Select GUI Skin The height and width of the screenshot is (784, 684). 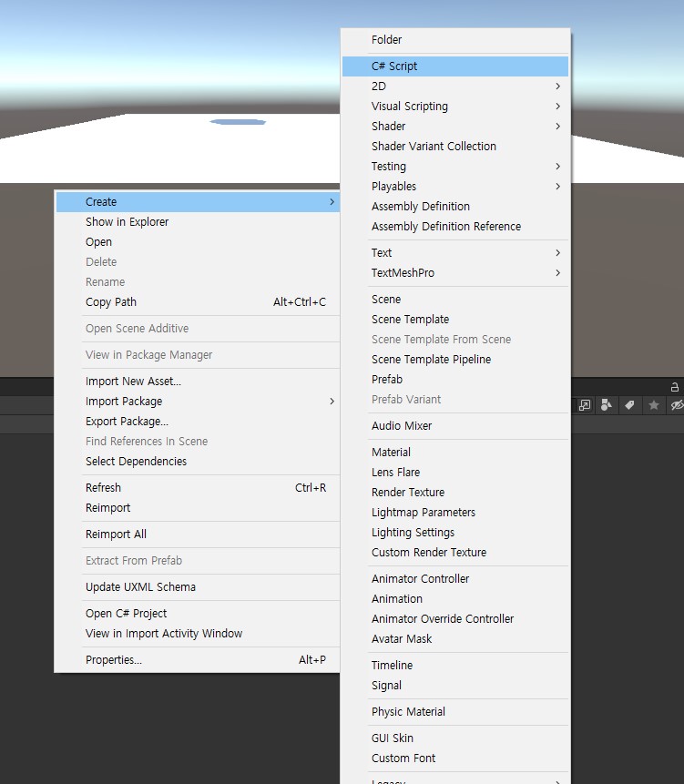pyautogui.click(x=455, y=738)
